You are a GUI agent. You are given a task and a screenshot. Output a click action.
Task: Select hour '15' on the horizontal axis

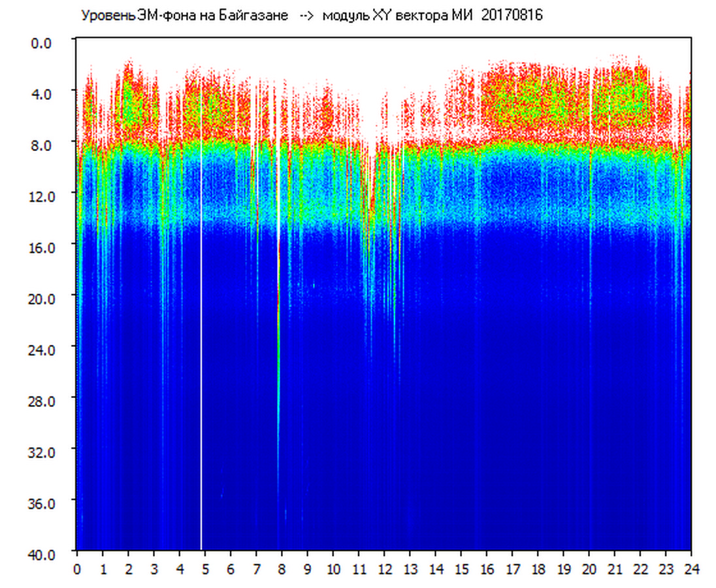click(461, 568)
